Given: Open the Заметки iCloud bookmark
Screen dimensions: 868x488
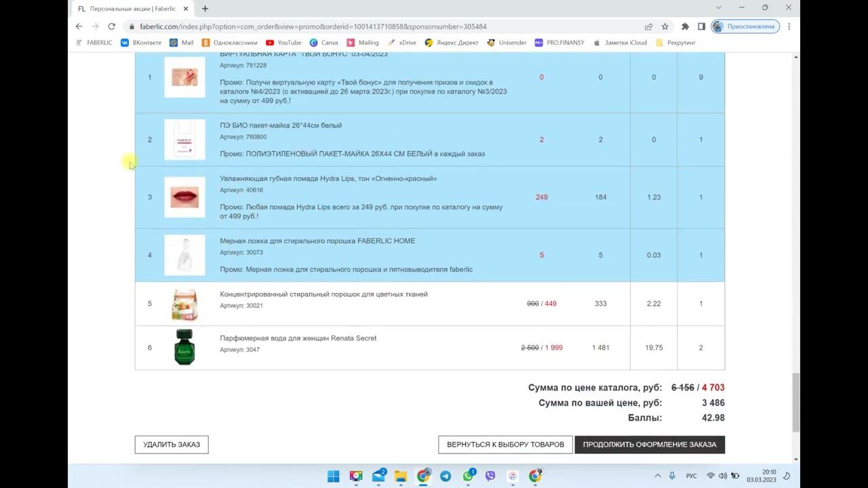Looking at the screenshot, I should click(620, 43).
